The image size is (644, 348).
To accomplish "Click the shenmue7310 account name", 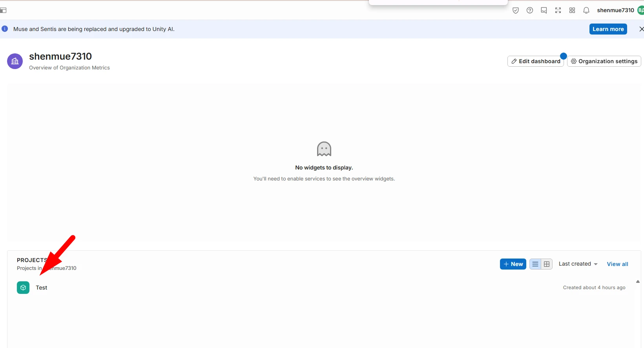I will [x=615, y=11].
